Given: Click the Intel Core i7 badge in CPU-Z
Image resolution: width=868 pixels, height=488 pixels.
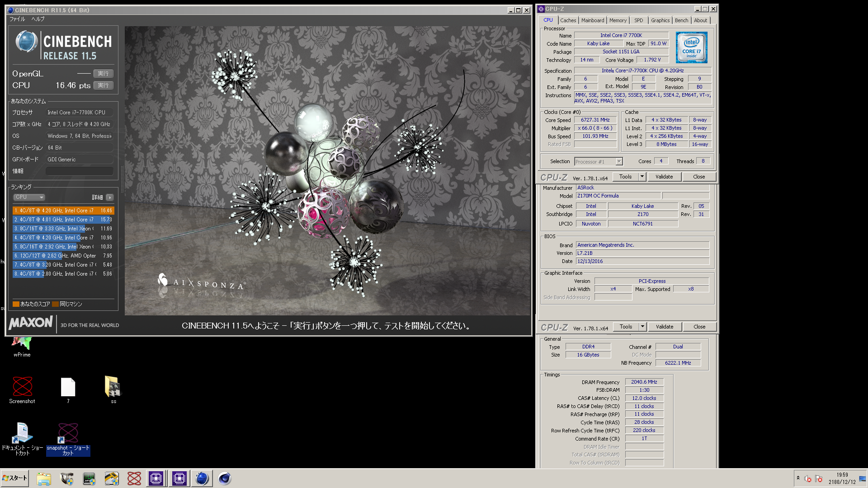Looking at the screenshot, I should pyautogui.click(x=691, y=47).
